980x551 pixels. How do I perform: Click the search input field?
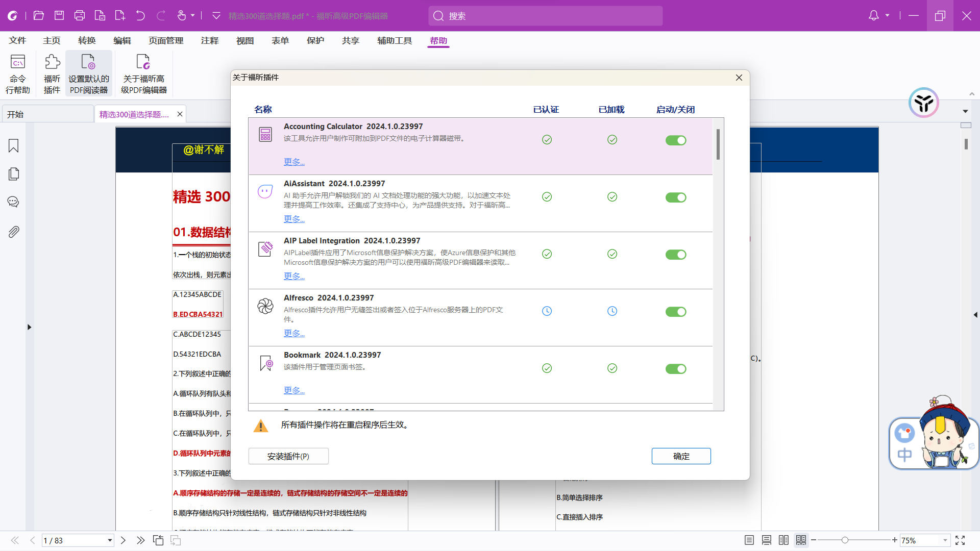tap(546, 16)
